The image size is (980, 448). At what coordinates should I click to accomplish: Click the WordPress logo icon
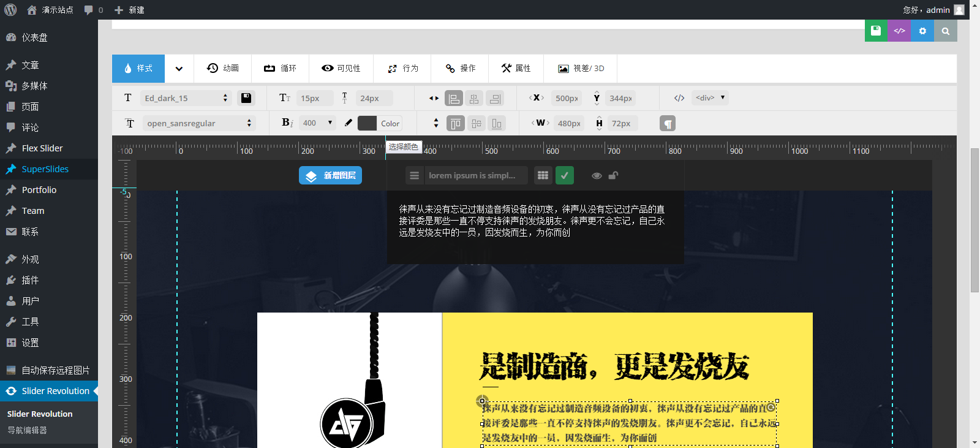(x=10, y=10)
